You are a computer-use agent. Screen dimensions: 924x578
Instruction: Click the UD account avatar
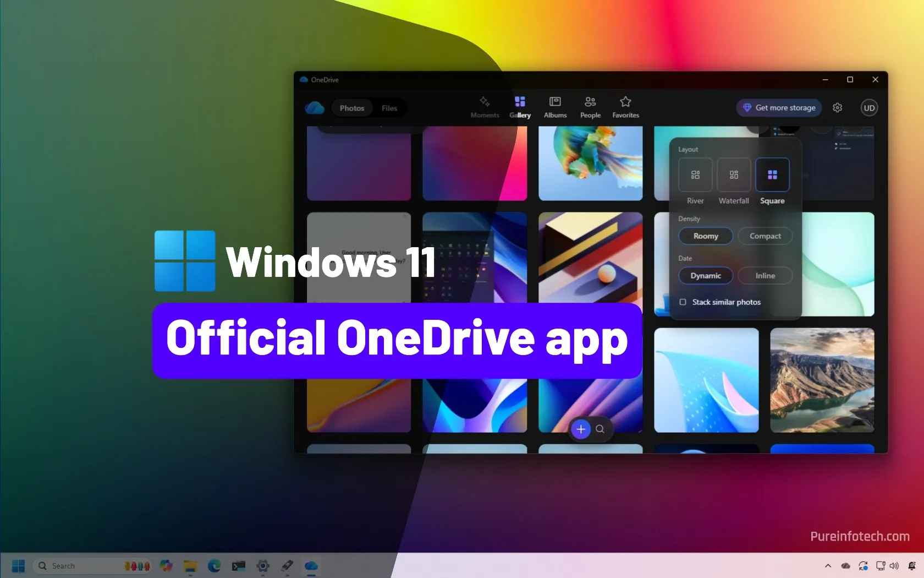point(869,107)
